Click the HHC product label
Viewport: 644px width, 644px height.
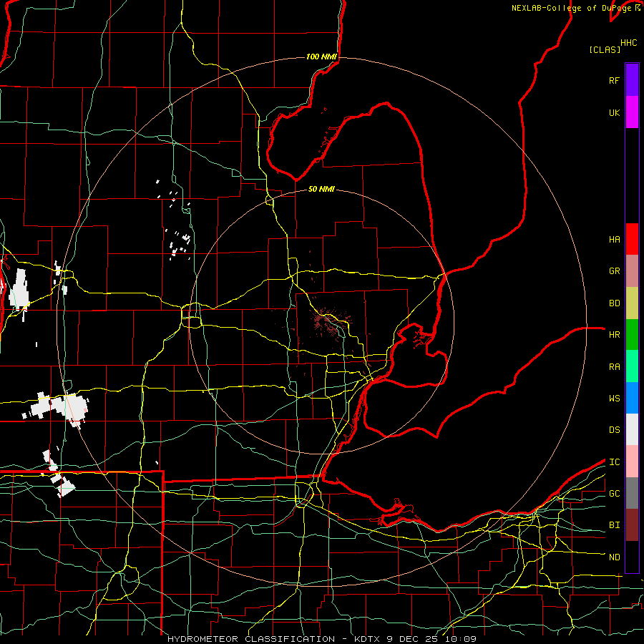[629, 43]
